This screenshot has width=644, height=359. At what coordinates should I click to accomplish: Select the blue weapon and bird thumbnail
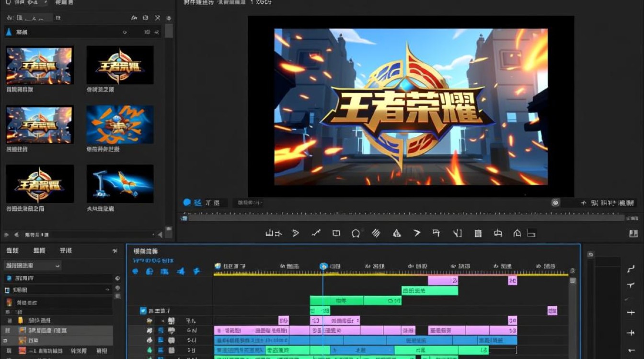pos(120,184)
